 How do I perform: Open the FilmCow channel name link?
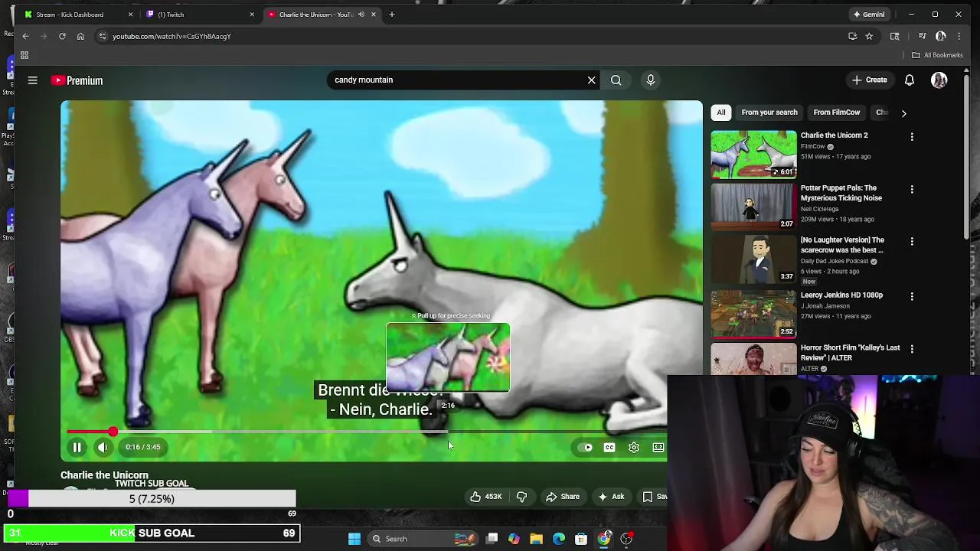point(813,146)
